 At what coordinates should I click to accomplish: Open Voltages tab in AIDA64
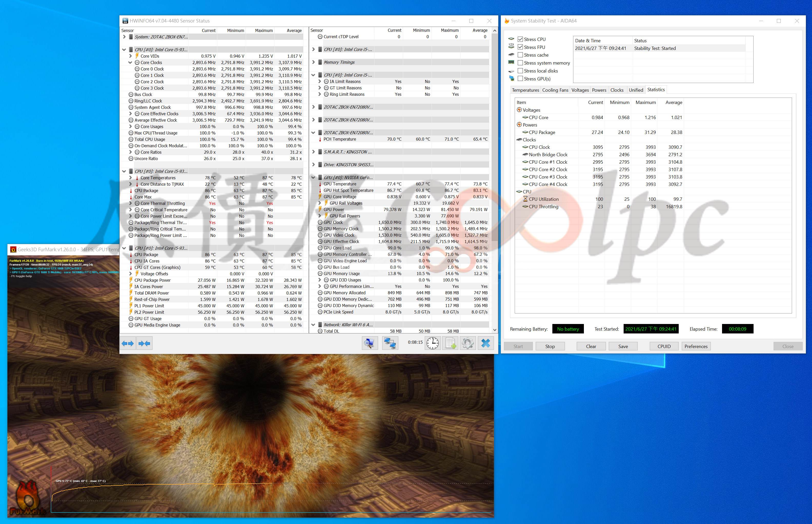point(580,90)
